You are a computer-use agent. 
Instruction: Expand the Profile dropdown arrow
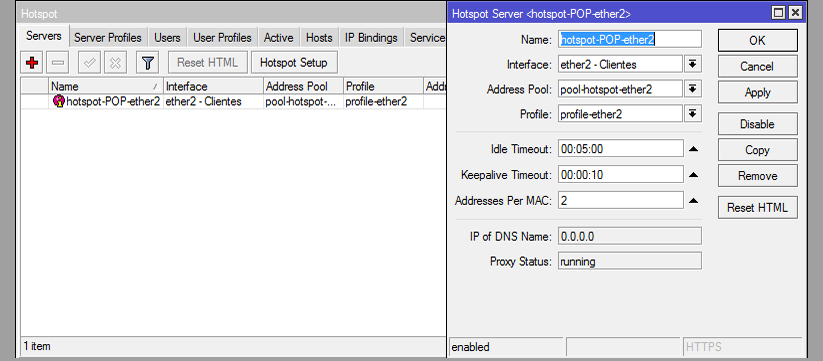693,113
